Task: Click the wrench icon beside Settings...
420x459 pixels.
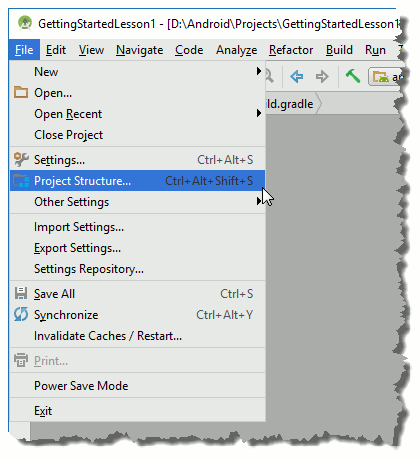Action: pos(21,159)
